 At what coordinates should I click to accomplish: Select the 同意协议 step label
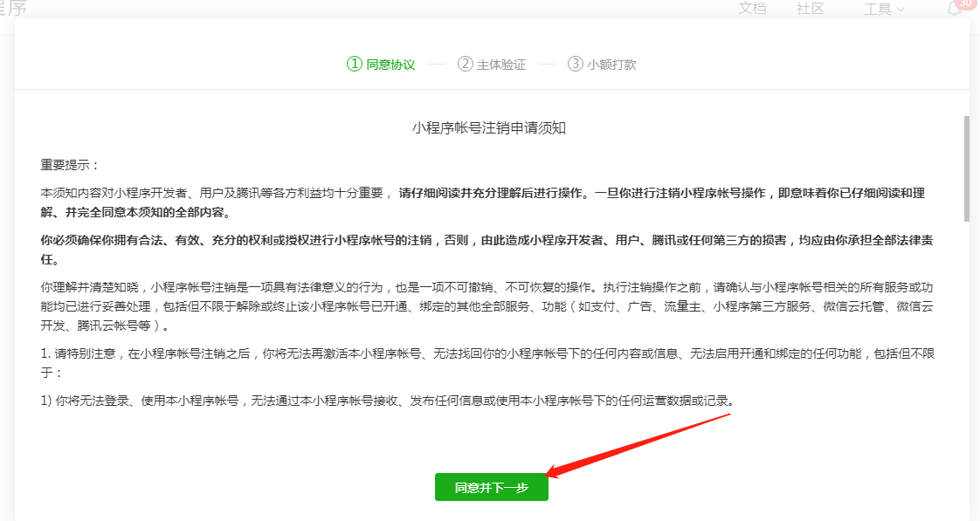point(390,65)
